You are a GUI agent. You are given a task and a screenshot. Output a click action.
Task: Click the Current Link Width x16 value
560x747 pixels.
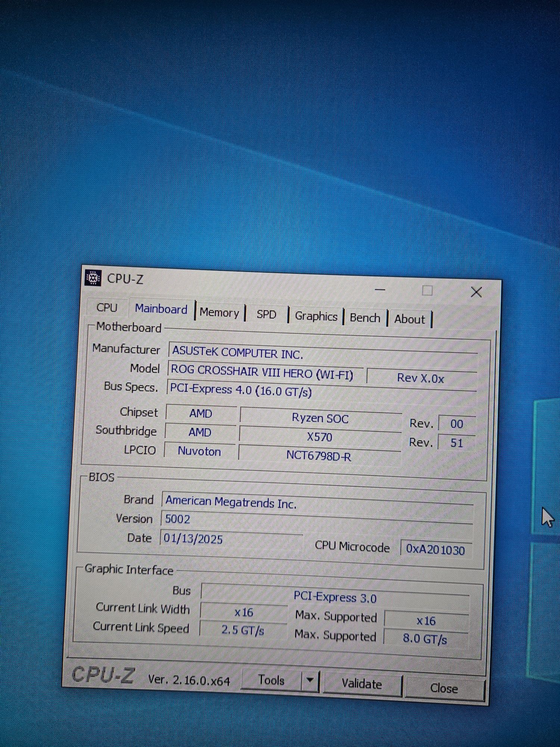click(x=243, y=612)
